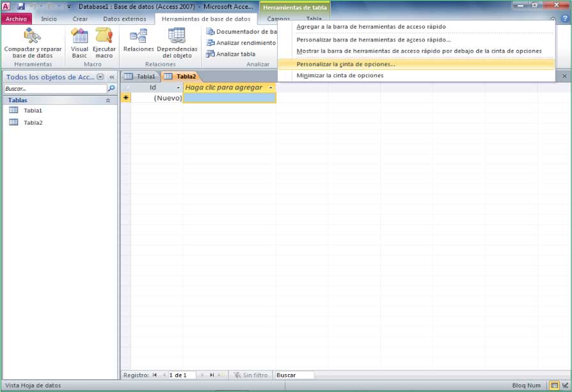Click the Sin filtro button
Viewport: 572px width, 392px height.
[250, 375]
